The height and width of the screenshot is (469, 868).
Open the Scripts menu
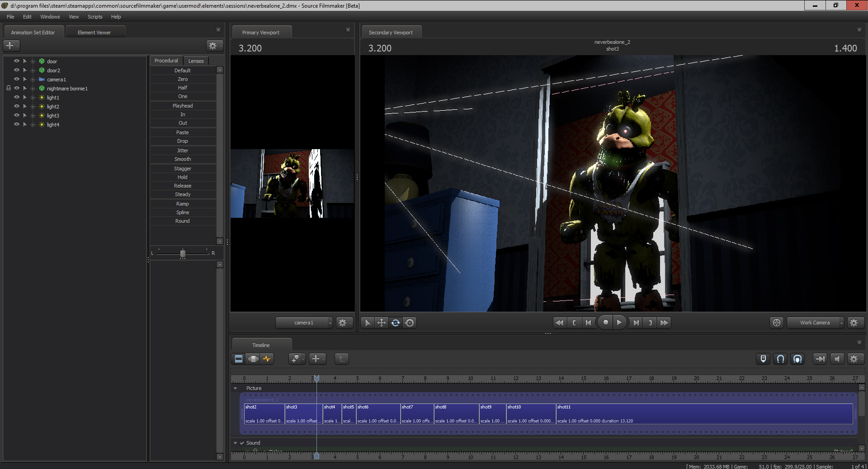click(95, 17)
